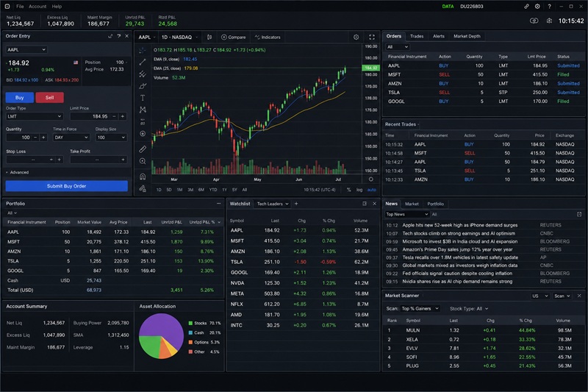588x392 pixels.
Task: Select the pattern drawing tool
Action: (142, 110)
